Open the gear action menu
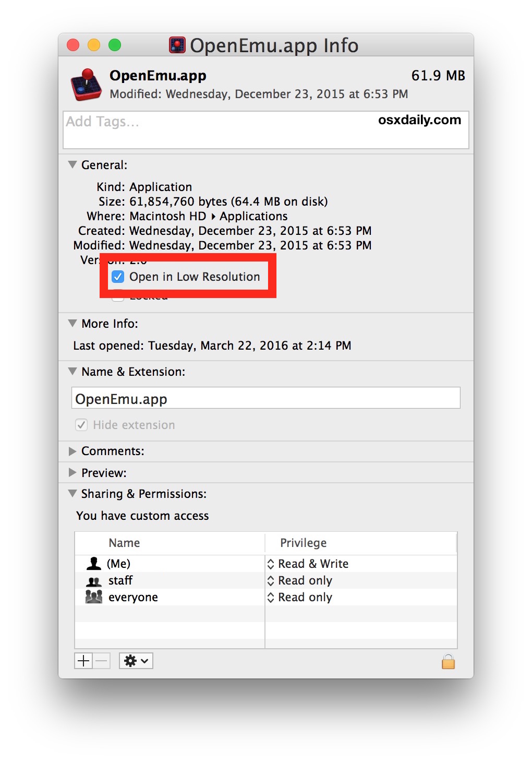This screenshot has height=762, width=532. [x=136, y=661]
